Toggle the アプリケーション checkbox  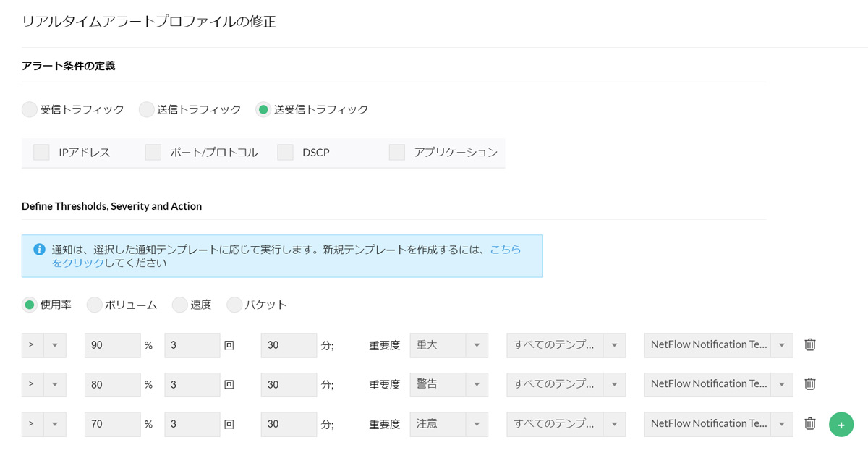(x=397, y=153)
